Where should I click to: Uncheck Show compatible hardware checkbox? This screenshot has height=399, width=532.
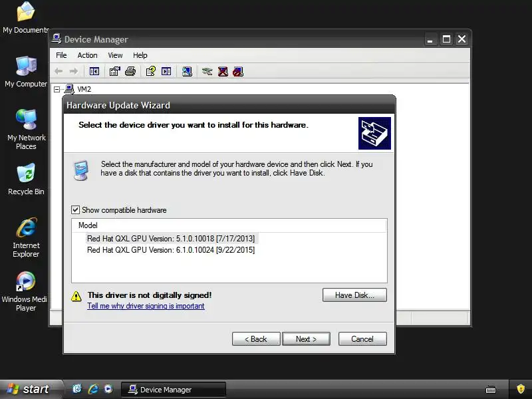pyautogui.click(x=75, y=209)
